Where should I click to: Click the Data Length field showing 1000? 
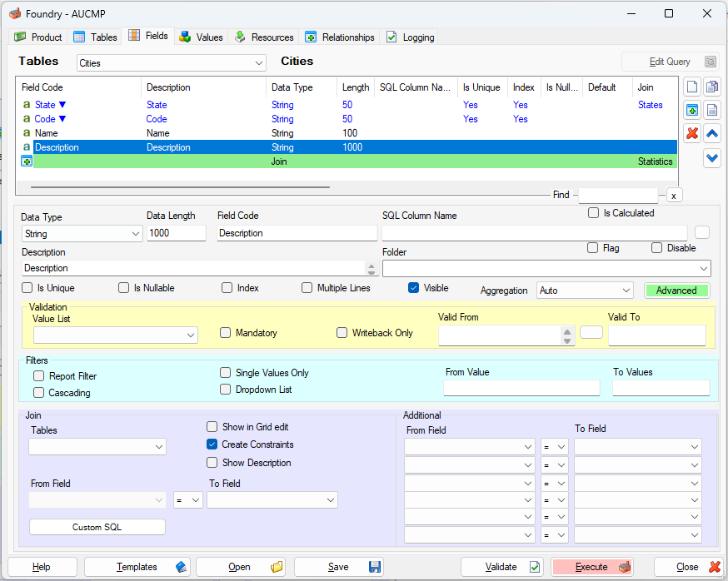tap(177, 233)
